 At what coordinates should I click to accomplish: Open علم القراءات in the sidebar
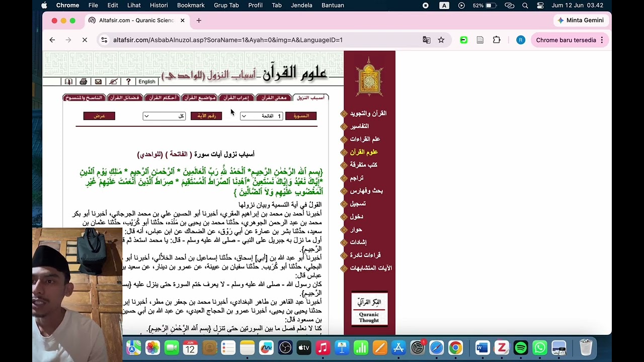click(365, 139)
